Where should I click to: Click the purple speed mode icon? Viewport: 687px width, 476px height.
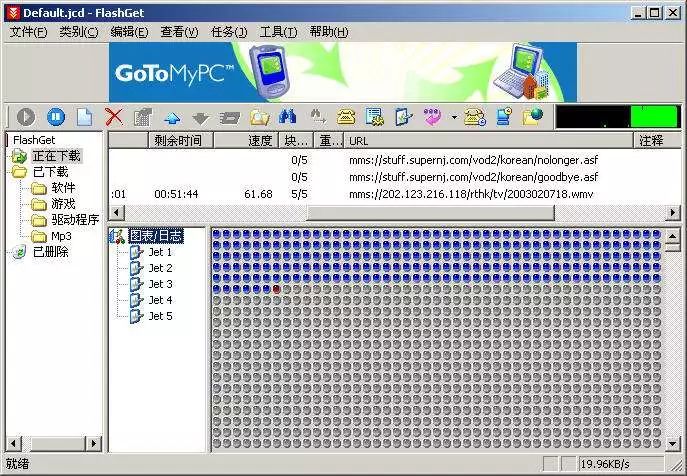pos(432,117)
